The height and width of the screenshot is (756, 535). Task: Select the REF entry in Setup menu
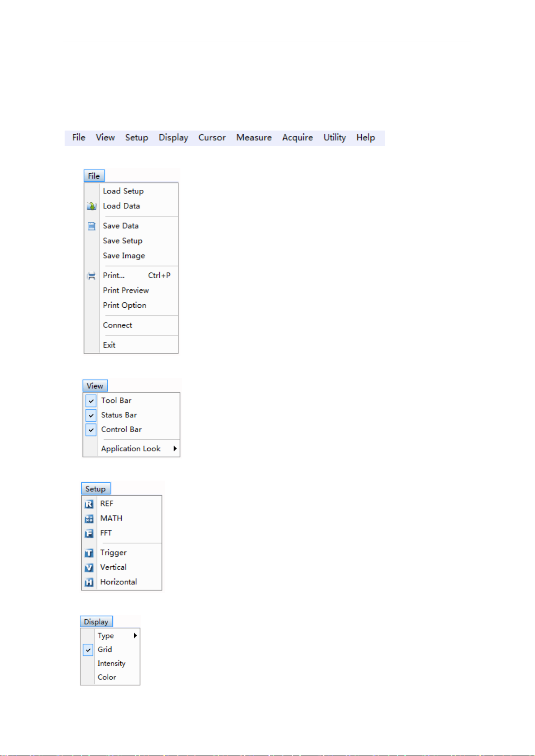pos(122,504)
